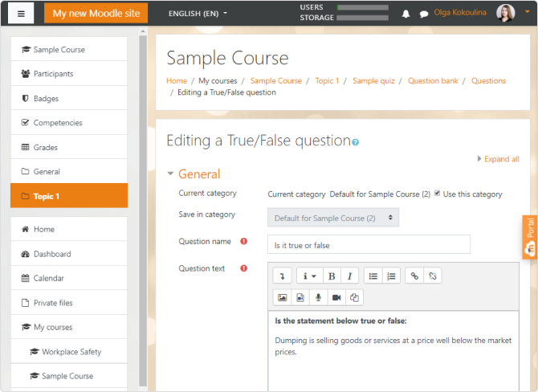Screen dimensions: 538x392
Task: Click the Storage usage progress bar
Action: point(362,18)
